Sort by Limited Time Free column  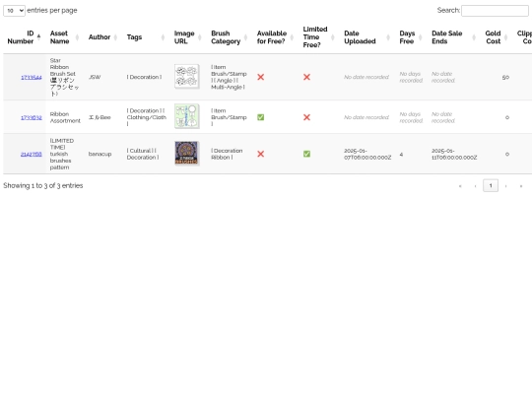pos(319,37)
